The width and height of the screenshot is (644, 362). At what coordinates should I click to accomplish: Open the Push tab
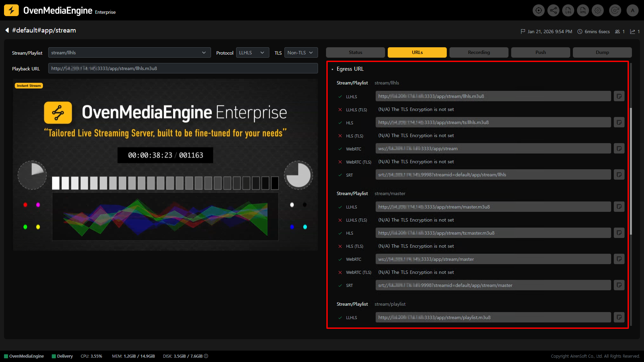point(540,52)
